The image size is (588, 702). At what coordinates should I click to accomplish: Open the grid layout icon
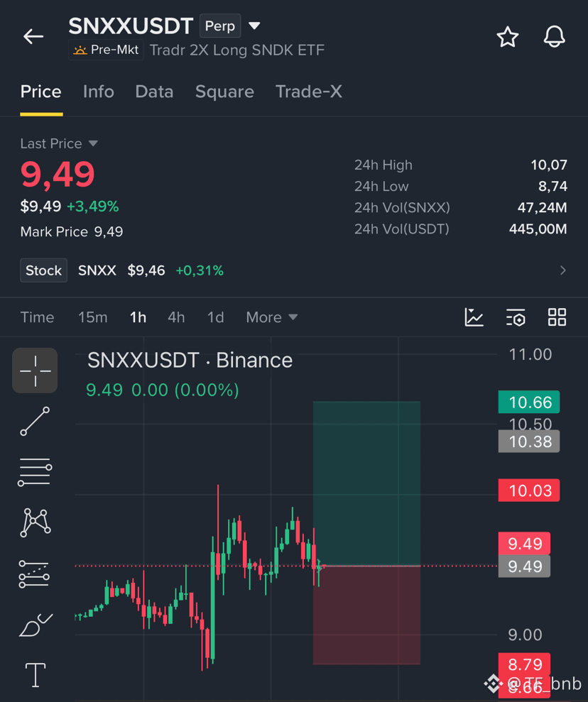point(557,317)
